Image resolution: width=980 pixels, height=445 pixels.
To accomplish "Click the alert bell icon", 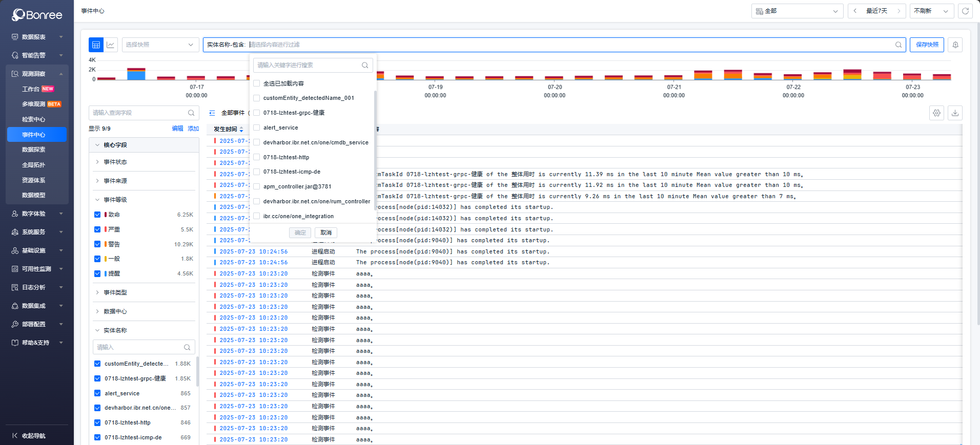I will point(955,45).
